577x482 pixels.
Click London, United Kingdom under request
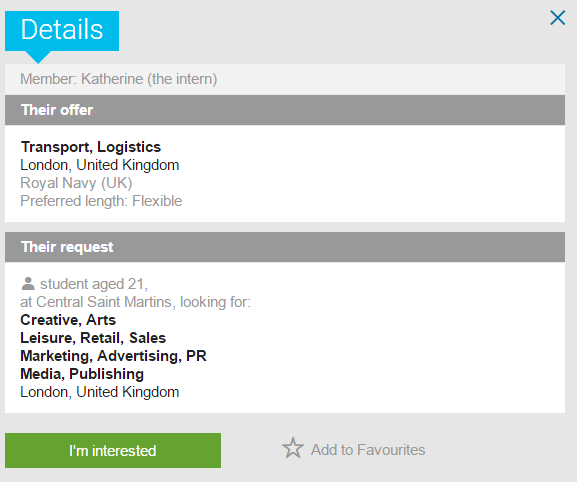pyautogui.click(x=100, y=392)
